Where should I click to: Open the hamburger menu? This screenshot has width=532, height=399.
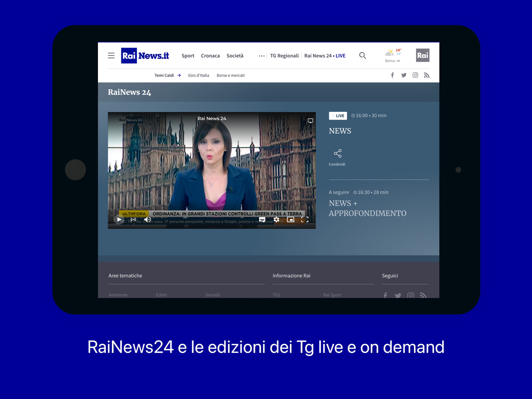click(111, 56)
